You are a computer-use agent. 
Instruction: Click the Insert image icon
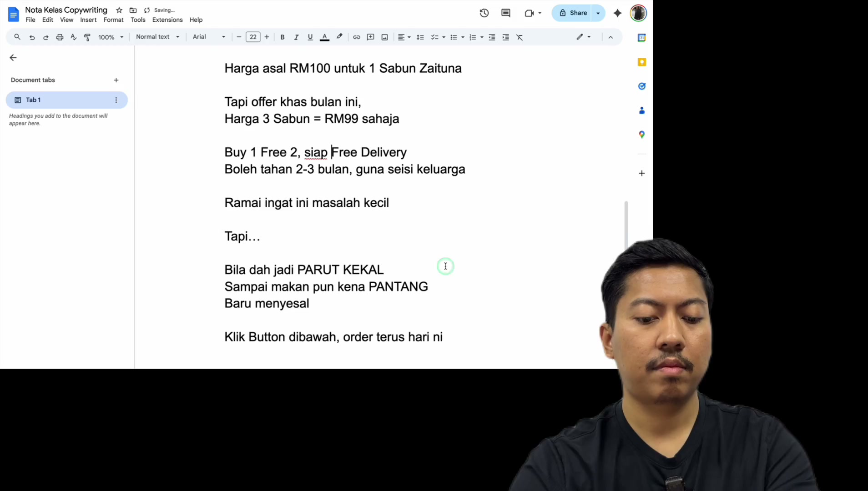385,37
